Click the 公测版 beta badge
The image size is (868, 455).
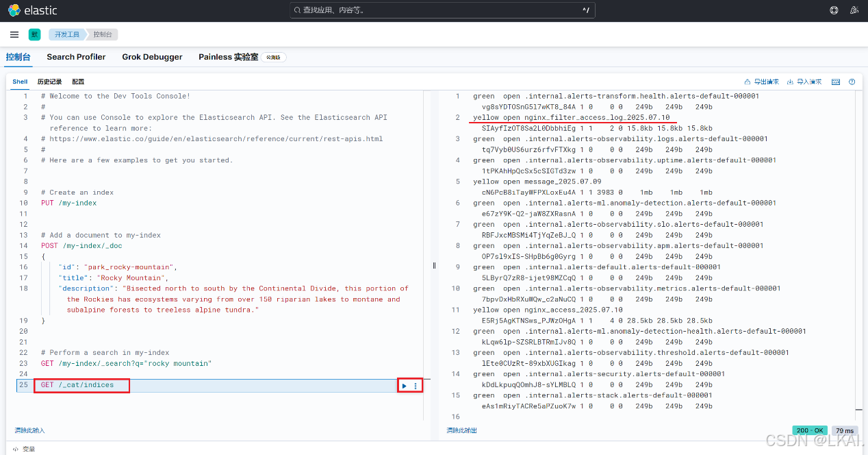274,58
